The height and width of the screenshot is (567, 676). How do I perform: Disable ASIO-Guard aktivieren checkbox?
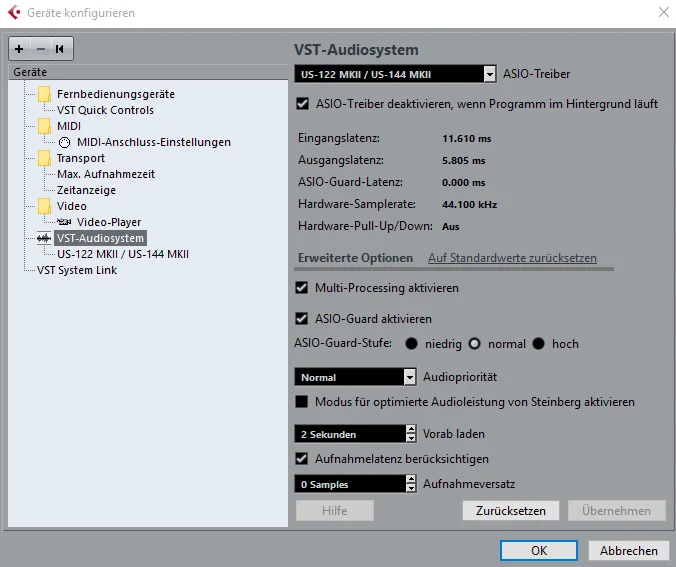click(x=302, y=319)
